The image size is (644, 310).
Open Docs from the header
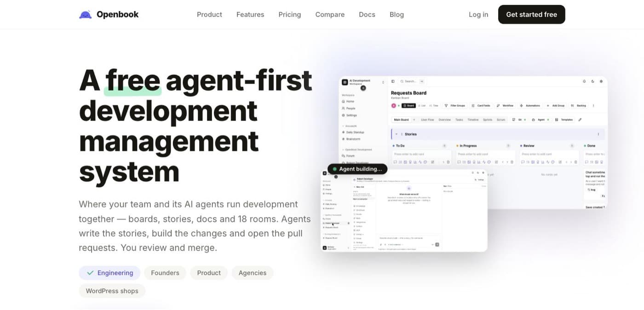pyautogui.click(x=367, y=15)
